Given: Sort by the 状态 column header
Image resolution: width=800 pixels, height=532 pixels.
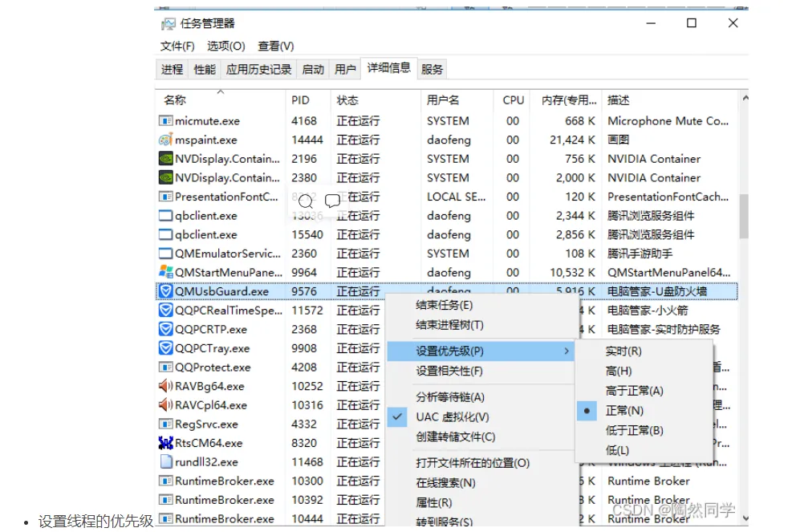Looking at the screenshot, I should click(x=376, y=100).
